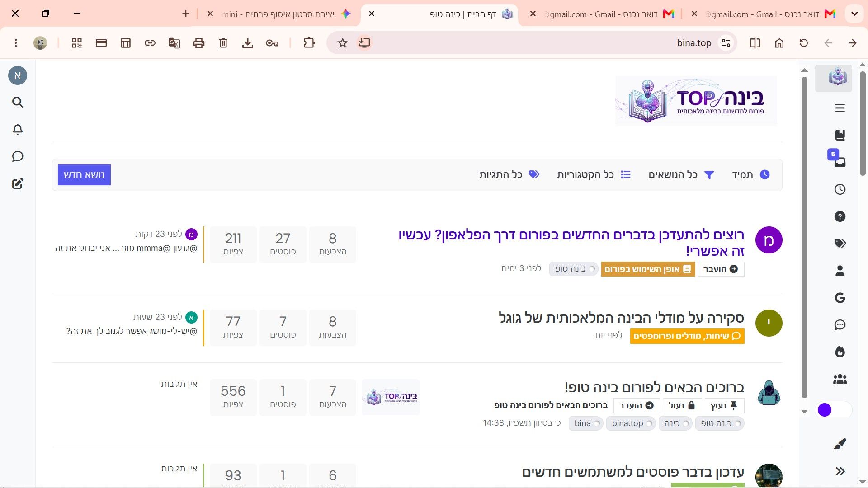
Task: Open site information icon beside bina.top
Action: click(x=726, y=43)
